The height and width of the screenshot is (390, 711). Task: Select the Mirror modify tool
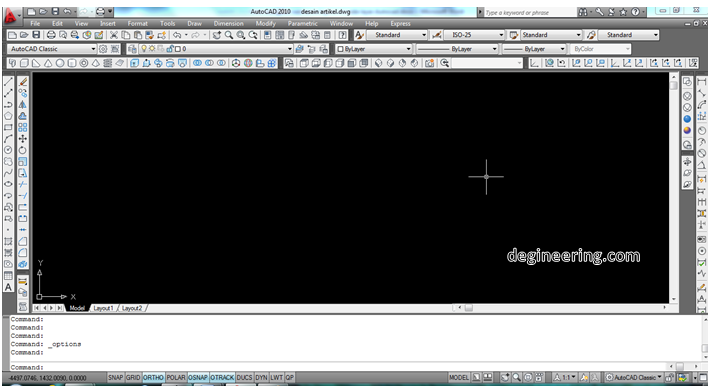pyautogui.click(x=23, y=105)
